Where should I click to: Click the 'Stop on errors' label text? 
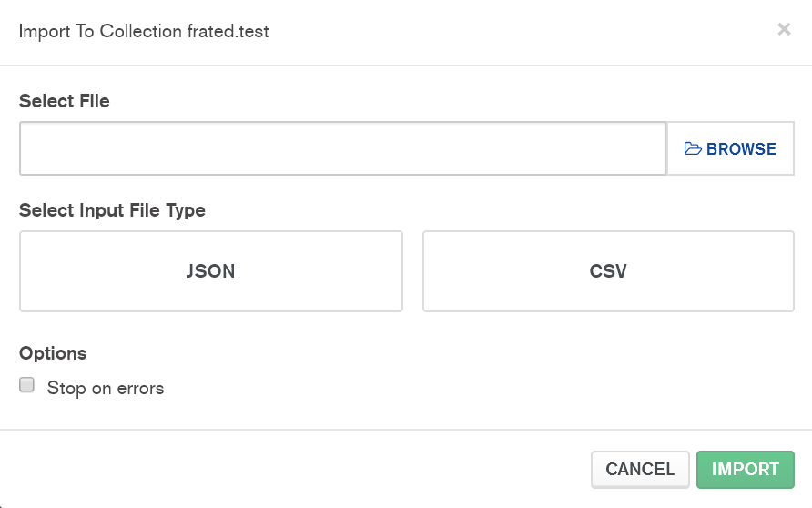click(106, 388)
